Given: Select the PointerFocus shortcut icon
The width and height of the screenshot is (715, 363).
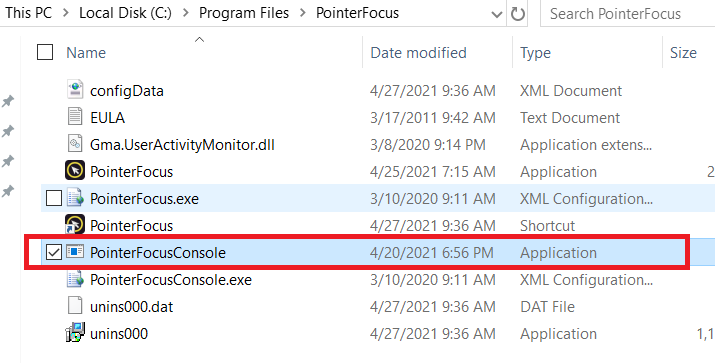Looking at the screenshot, I should [75, 224].
